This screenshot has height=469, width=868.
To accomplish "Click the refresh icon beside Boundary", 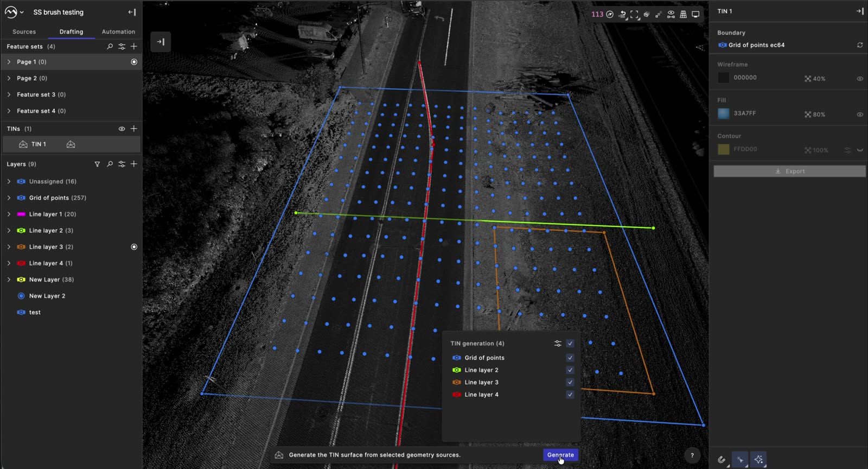I will click(860, 45).
